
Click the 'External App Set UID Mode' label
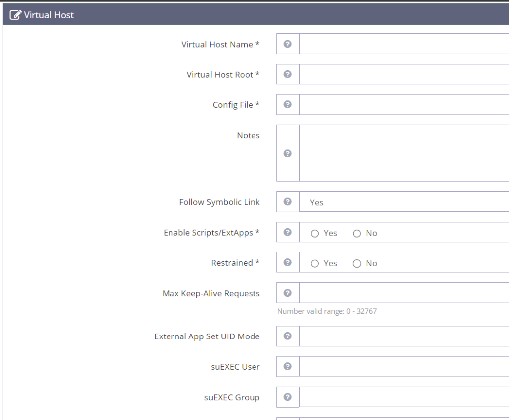207,336
